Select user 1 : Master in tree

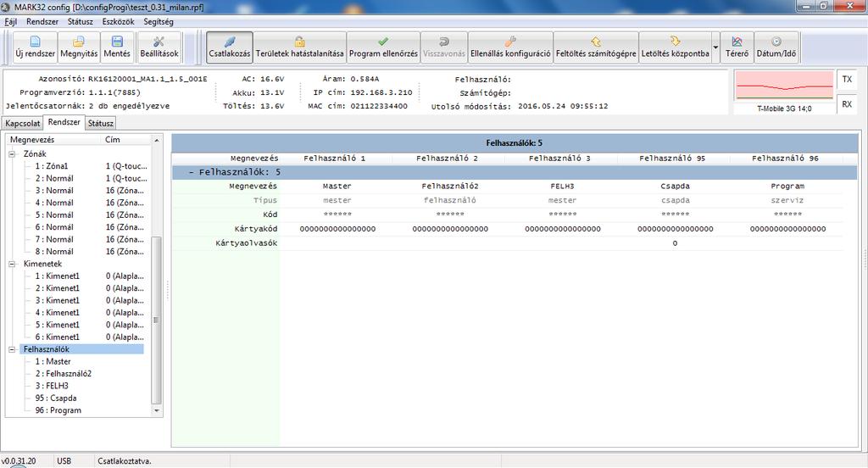coord(53,362)
